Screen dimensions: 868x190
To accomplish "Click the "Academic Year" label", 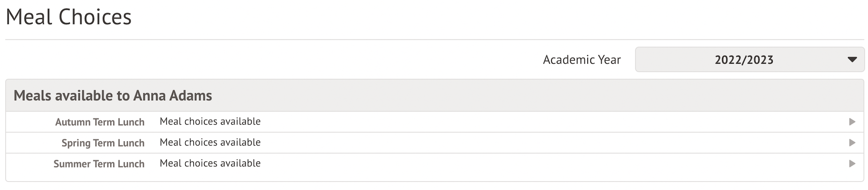I will 581,60.
